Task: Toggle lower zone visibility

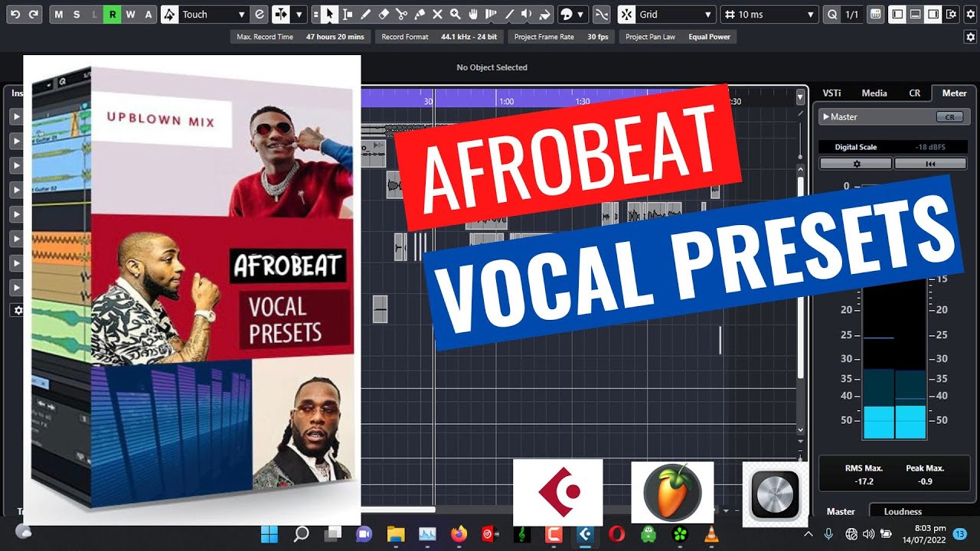Action: (915, 15)
